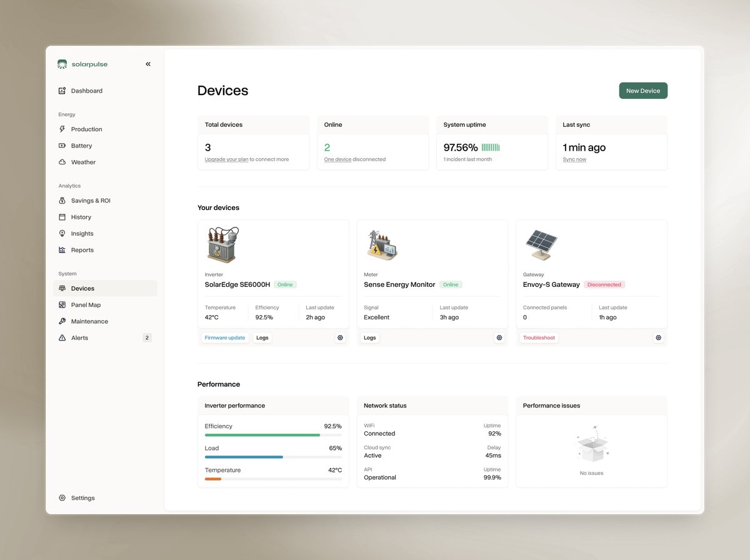Open the Dashboard menu item
Screen dimensions: 750x560
tap(105, 91)
